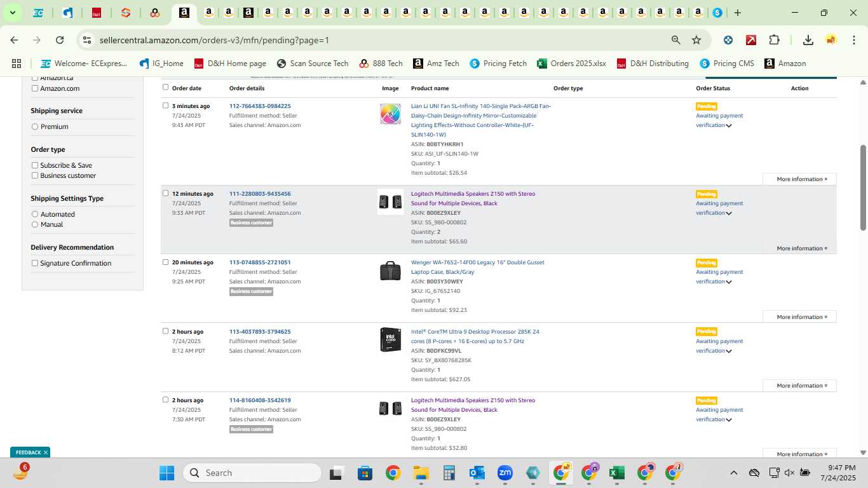Open the 888 Tech bookmark

click(381, 64)
